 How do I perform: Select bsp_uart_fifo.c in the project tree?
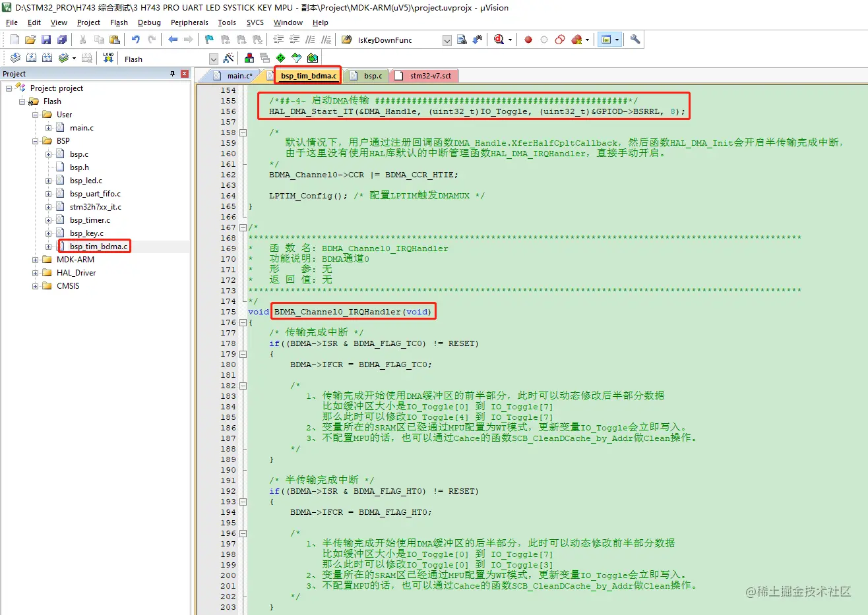[95, 194]
